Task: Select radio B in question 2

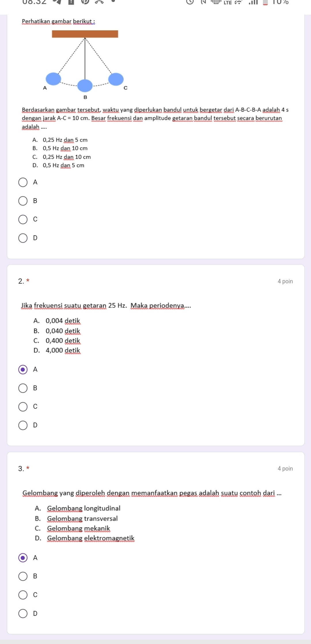Action: (x=23, y=388)
